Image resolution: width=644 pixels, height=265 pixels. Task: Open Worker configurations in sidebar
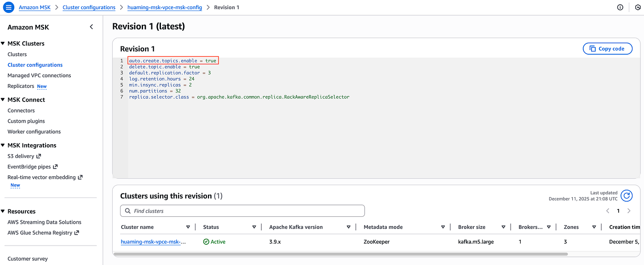pyautogui.click(x=34, y=131)
